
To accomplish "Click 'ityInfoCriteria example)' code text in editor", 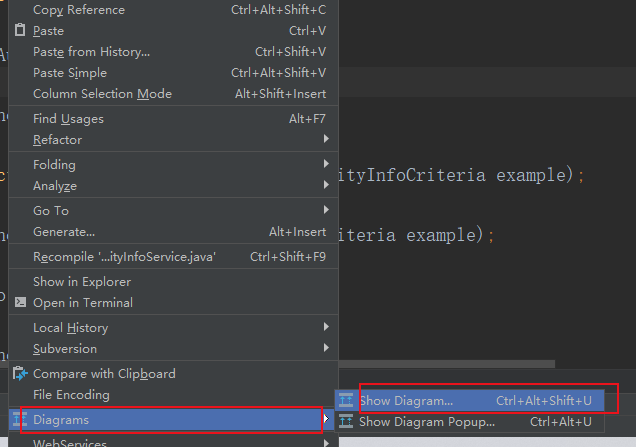I will coord(455,175).
